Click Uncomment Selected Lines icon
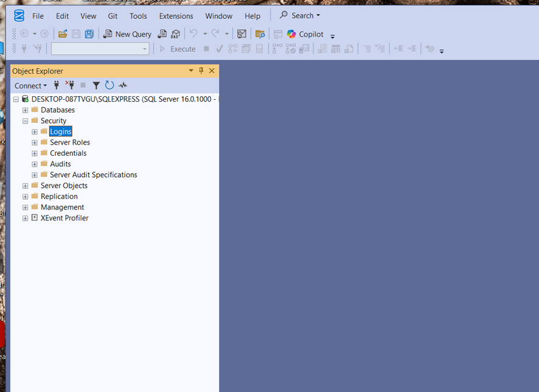This screenshot has width=539, height=392. click(x=380, y=49)
